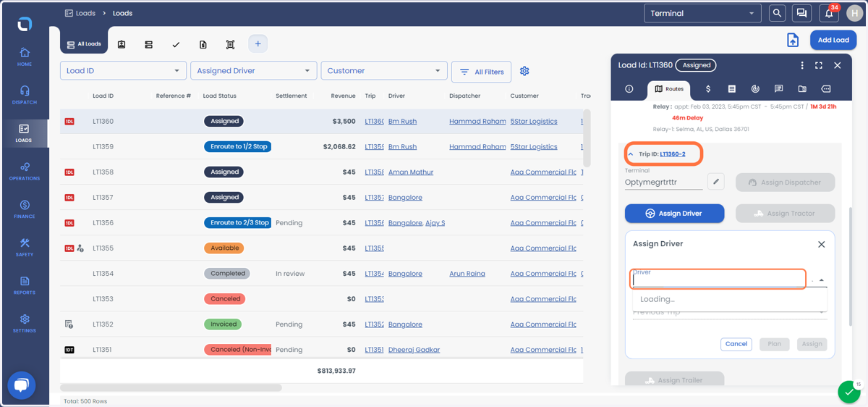Open the user avatar H menu
Screen dimensions: 868x407
coord(854,13)
